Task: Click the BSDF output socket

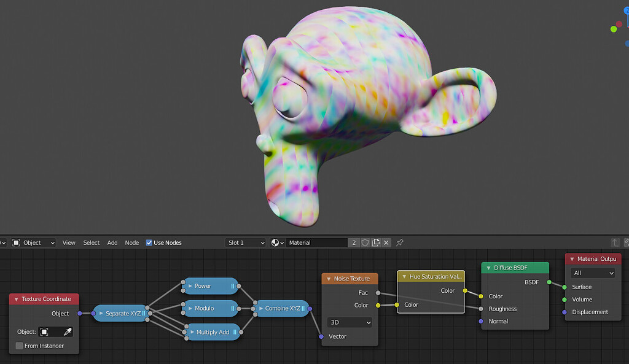Action: tap(549, 282)
